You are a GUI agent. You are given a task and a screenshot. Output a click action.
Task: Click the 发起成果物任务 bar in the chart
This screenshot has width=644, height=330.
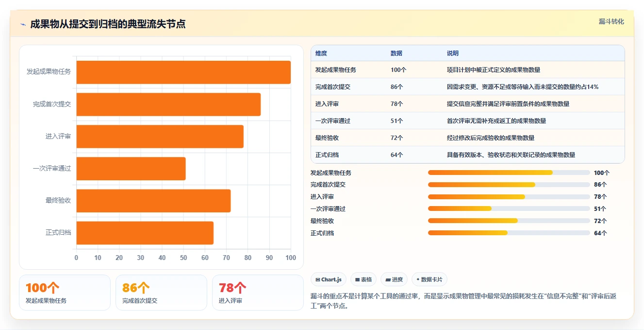[x=183, y=72]
